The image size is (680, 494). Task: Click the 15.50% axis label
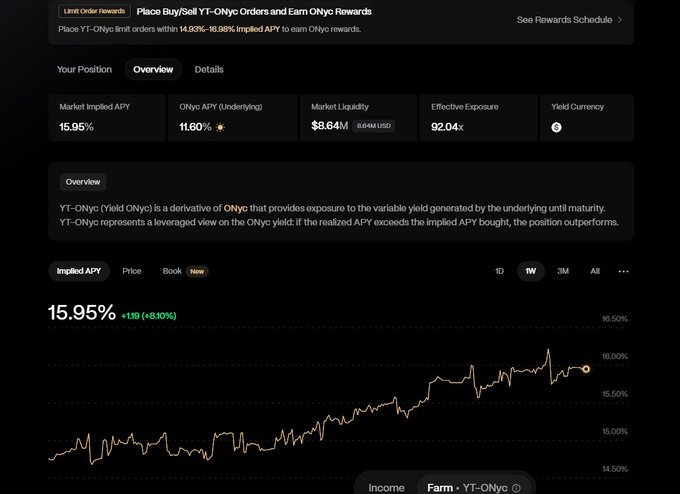(615, 394)
